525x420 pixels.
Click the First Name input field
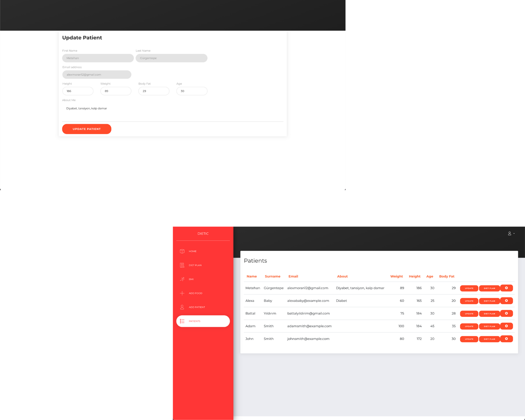point(98,58)
